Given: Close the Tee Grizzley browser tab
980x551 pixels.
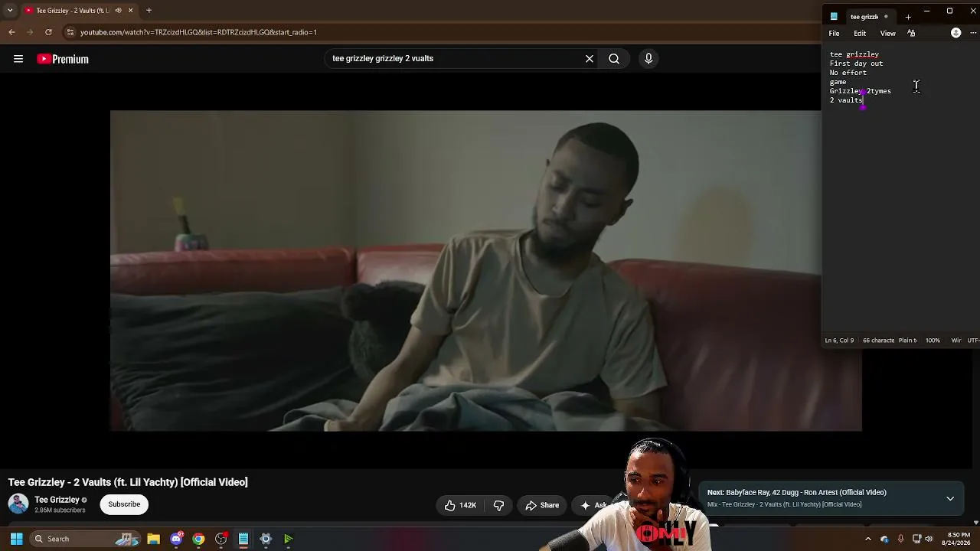Looking at the screenshot, I should click(x=130, y=11).
